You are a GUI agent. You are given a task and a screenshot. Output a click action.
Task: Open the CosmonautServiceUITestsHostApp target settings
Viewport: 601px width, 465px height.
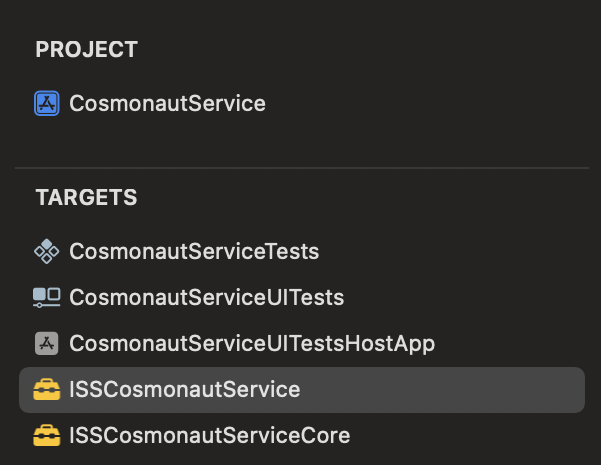click(x=251, y=343)
